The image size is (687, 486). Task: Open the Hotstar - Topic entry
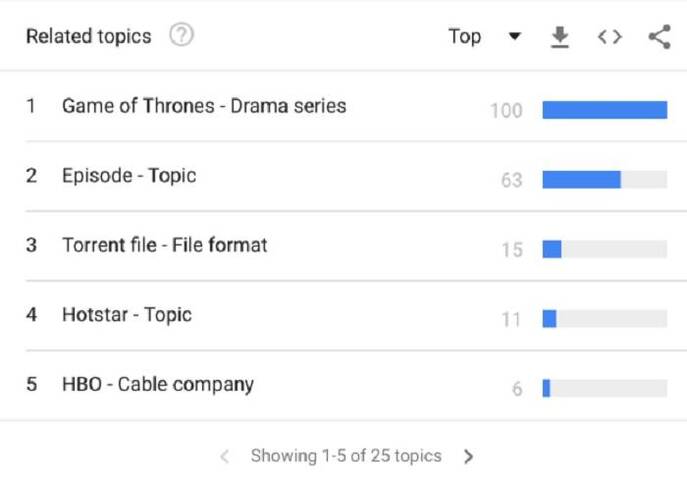tap(127, 315)
